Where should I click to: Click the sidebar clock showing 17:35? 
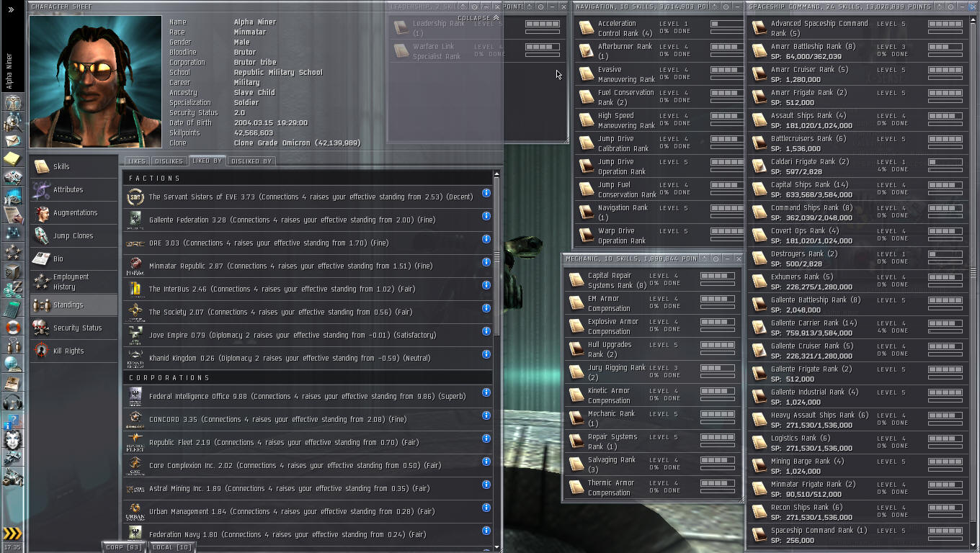pyautogui.click(x=12, y=548)
